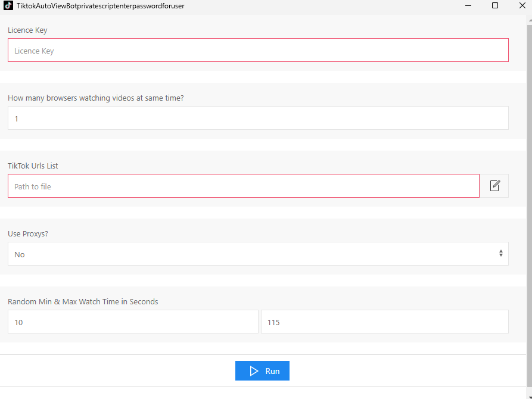Open file editor icon beside Path to file

click(494, 186)
